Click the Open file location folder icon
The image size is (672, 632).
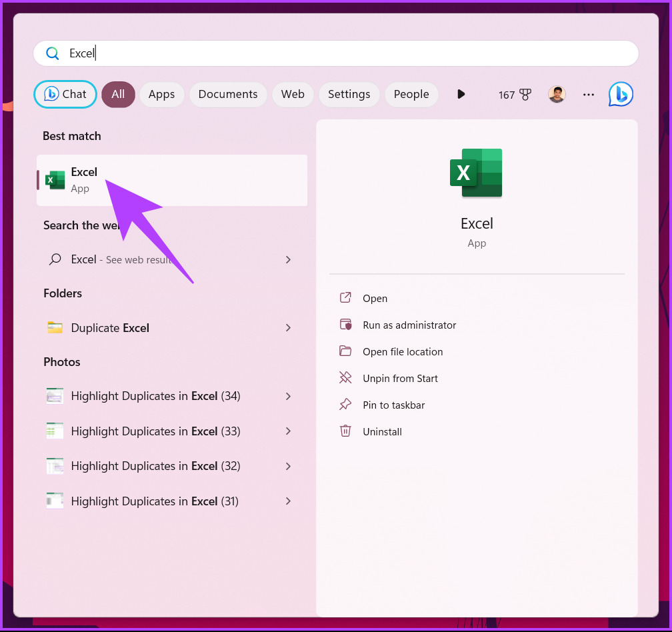point(345,351)
